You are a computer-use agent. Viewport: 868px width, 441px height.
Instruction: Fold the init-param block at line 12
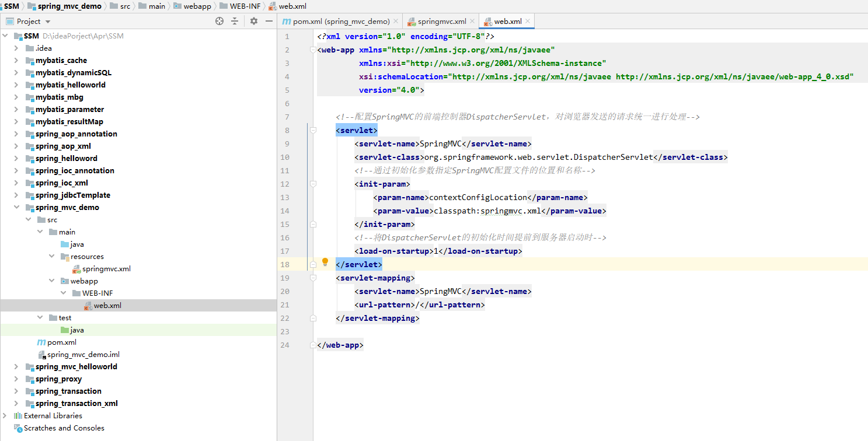tap(313, 184)
